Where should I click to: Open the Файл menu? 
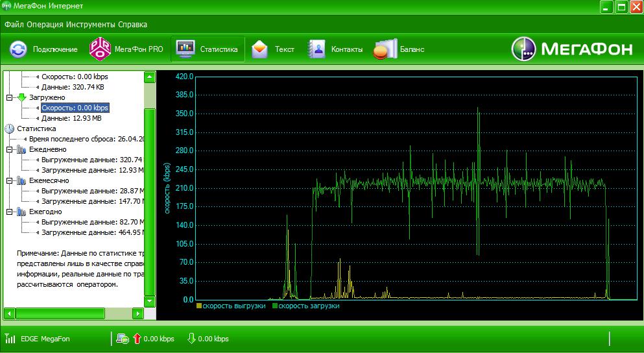pos(15,25)
